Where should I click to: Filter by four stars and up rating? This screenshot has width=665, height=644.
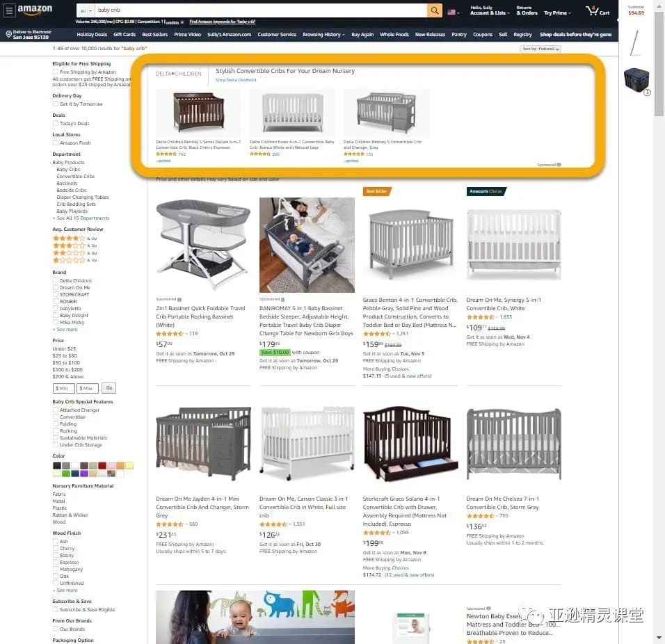pyautogui.click(x=74, y=239)
